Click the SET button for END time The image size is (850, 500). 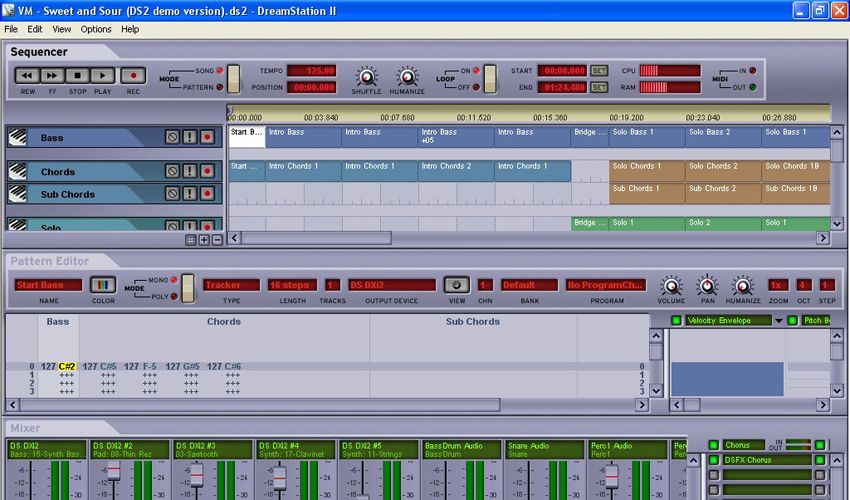pyautogui.click(x=598, y=87)
